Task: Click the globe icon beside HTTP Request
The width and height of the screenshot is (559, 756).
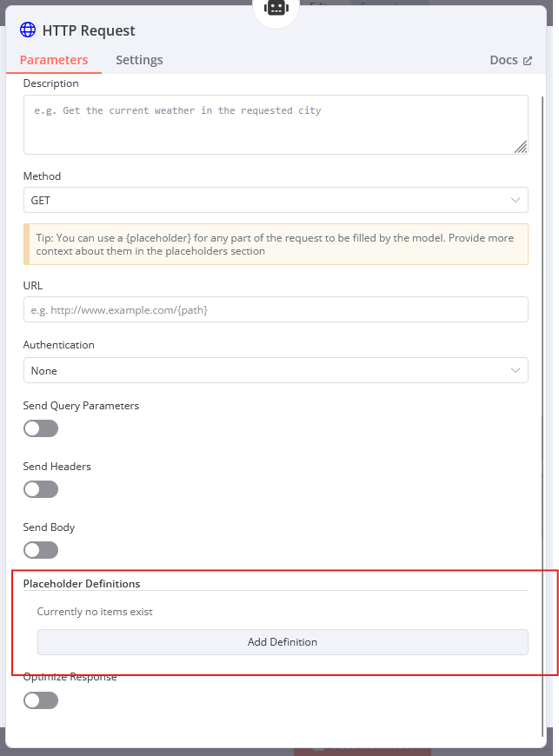Action: coord(28,30)
